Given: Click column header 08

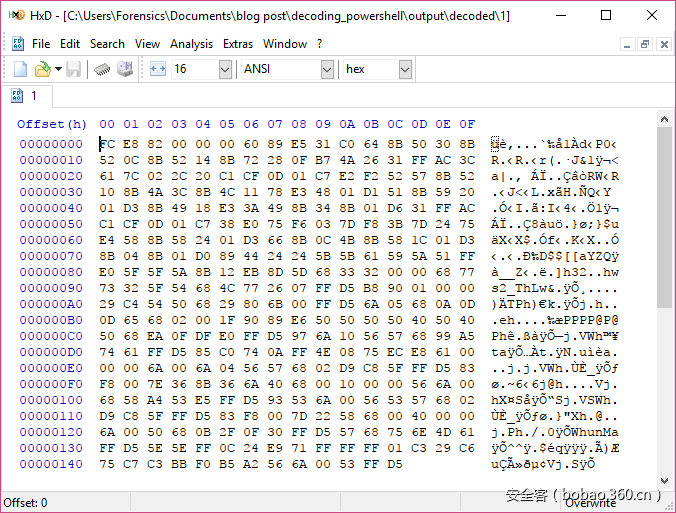Looking at the screenshot, I should 299,124.
